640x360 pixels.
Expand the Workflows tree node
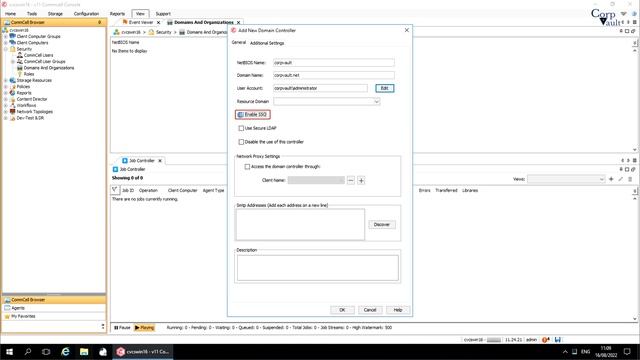pos(6,105)
